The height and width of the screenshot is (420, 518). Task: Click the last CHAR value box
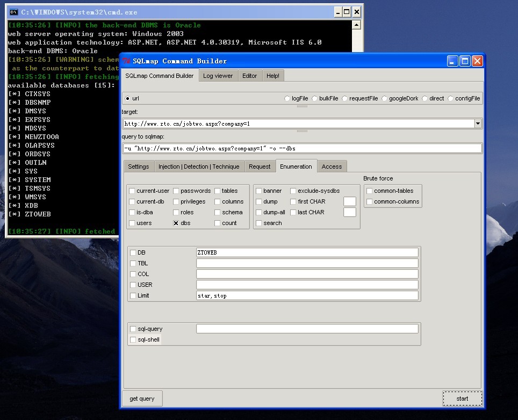(349, 212)
